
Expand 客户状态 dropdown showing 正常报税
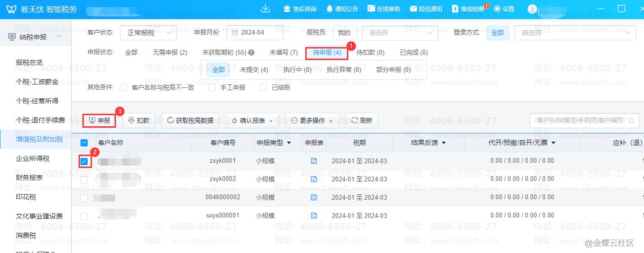tap(148, 33)
